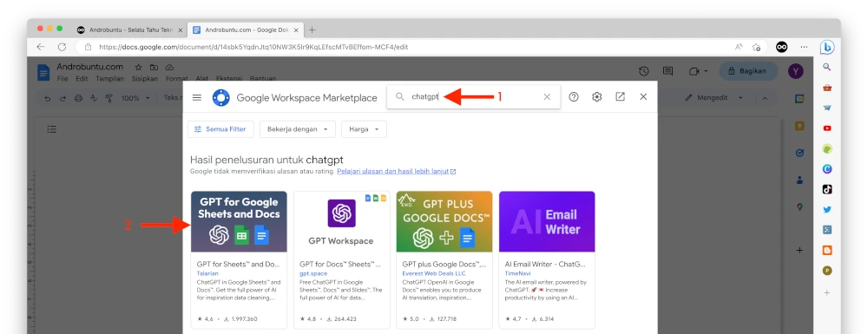Viewport: 868px width, 334px height.
Task: Open the 100% zoom dropdown
Action: pyautogui.click(x=135, y=98)
